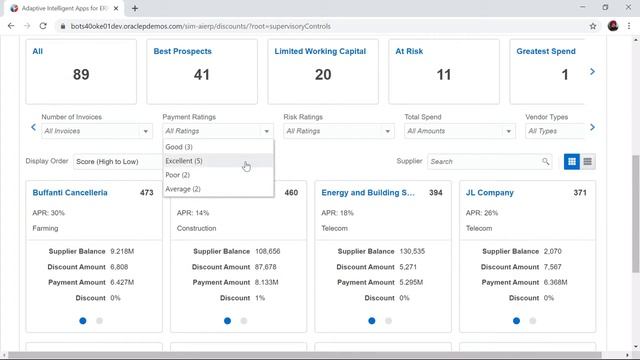The image size is (640, 360).
Task: Switch to grid card view
Action: (572, 162)
